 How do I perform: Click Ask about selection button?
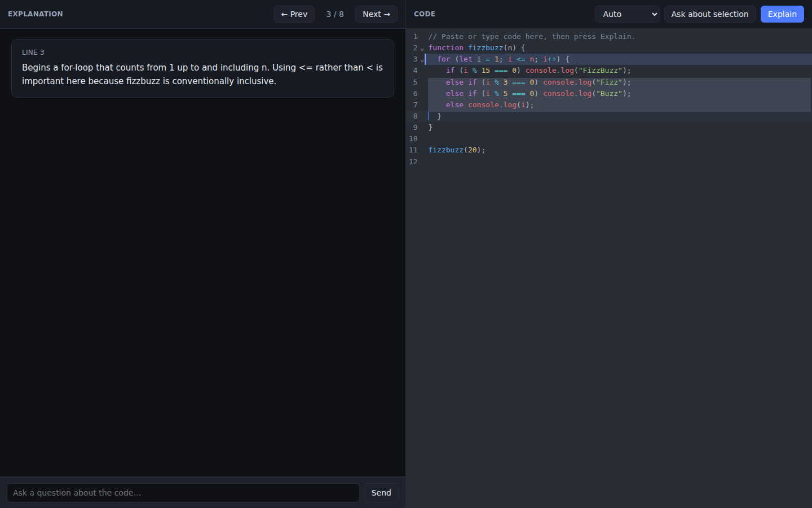[x=710, y=14]
